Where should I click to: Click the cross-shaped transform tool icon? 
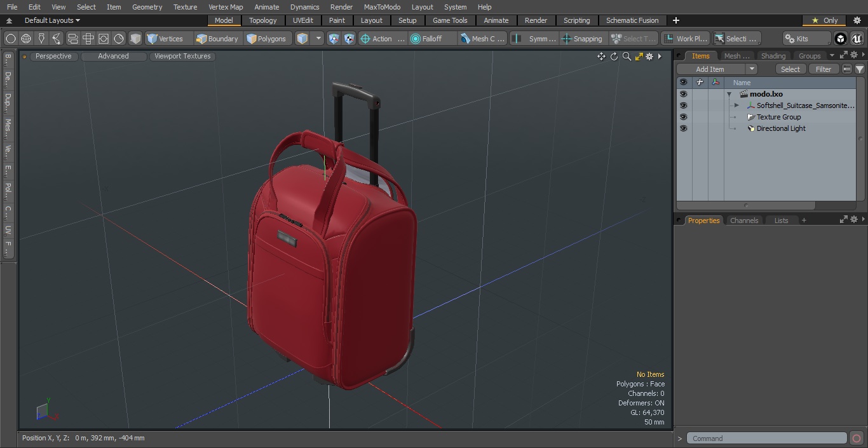[x=88, y=39]
